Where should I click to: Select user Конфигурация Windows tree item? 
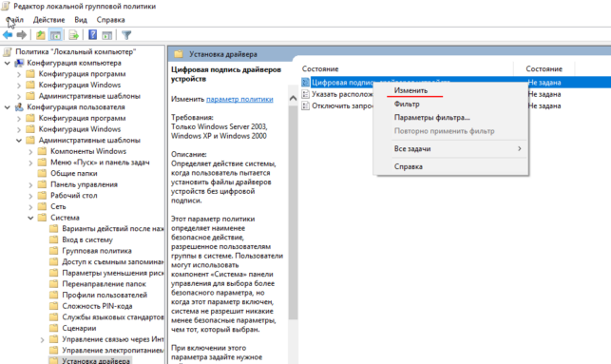click(x=80, y=129)
